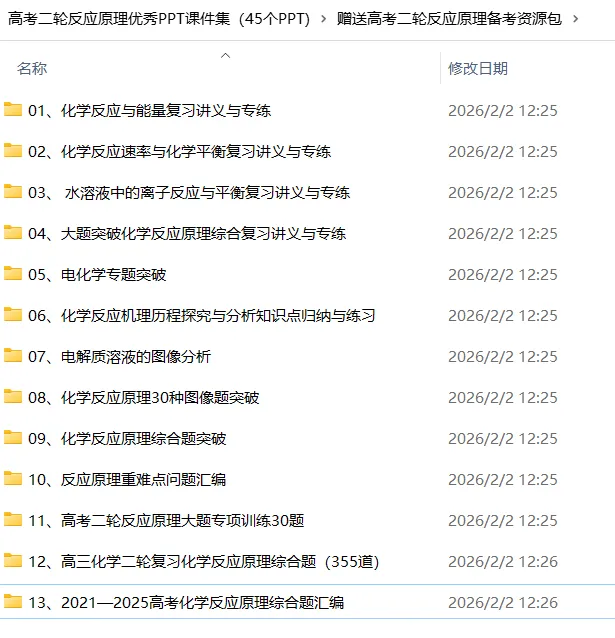This screenshot has width=615, height=638.
Task: Click folder icon next to 05、电化学专题突破
Action: [x=13, y=273]
